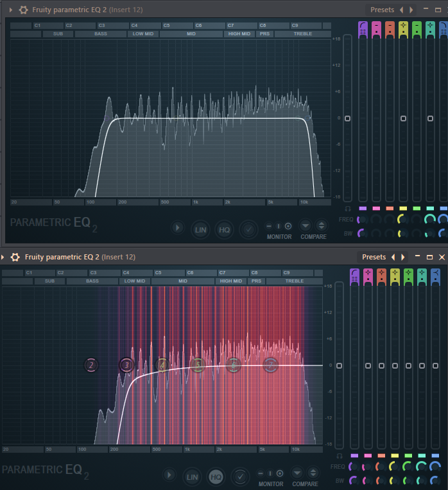Click Compare up-down swap button in top window

322,225
